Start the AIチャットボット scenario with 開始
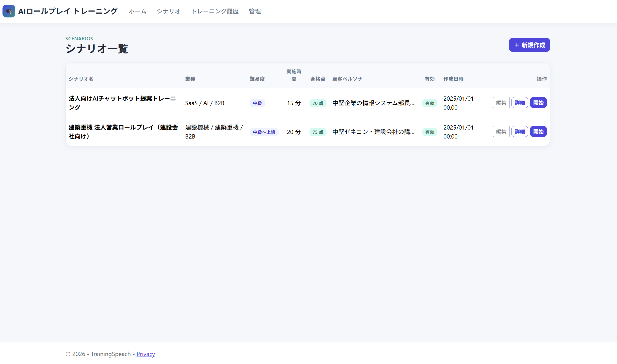This screenshot has height=364, width=617. tap(538, 103)
